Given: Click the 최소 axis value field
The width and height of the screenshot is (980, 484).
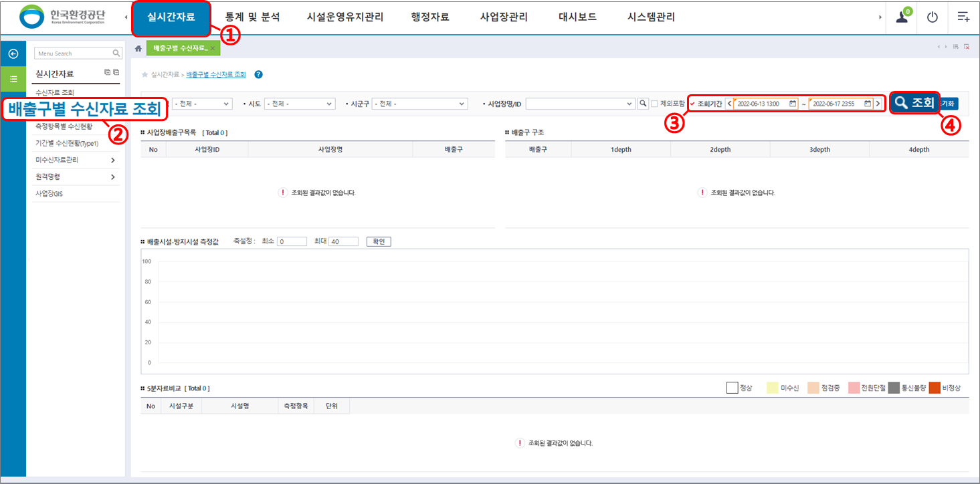Looking at the screenshot, I should (292, 241).
